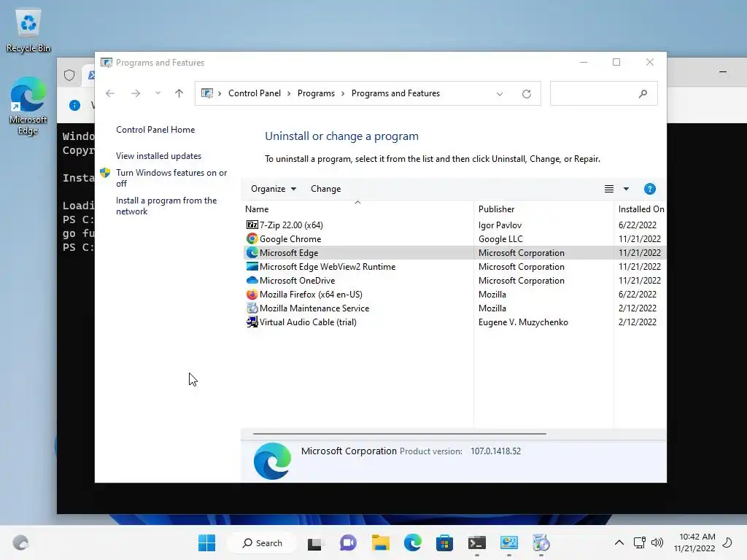Image resolution: width=747 pixels, height=560 pixels.
Task: Show hidden system tray icons chevron
Action: point(619,542)
